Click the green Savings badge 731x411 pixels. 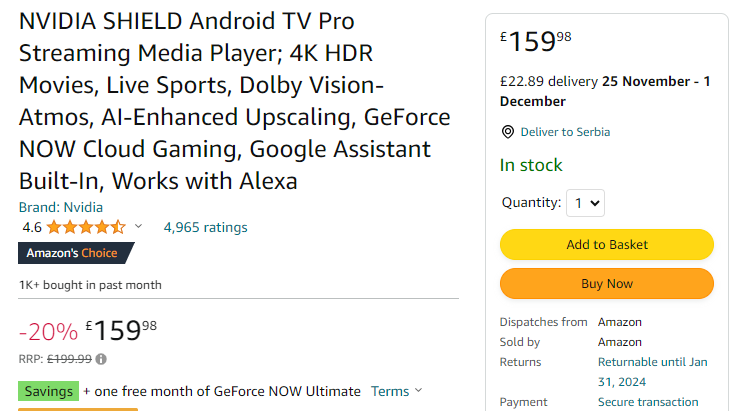(x=48, y=391)
